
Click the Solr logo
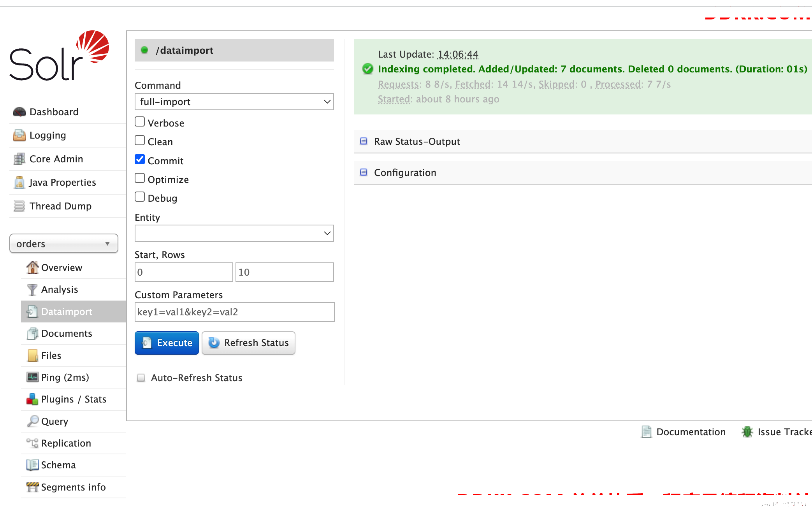[59, 55]
